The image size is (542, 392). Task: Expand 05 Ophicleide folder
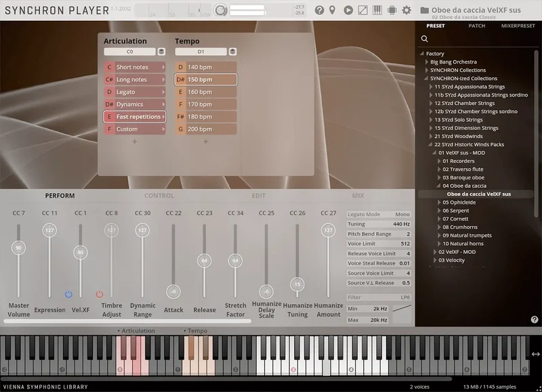(439, 202)
